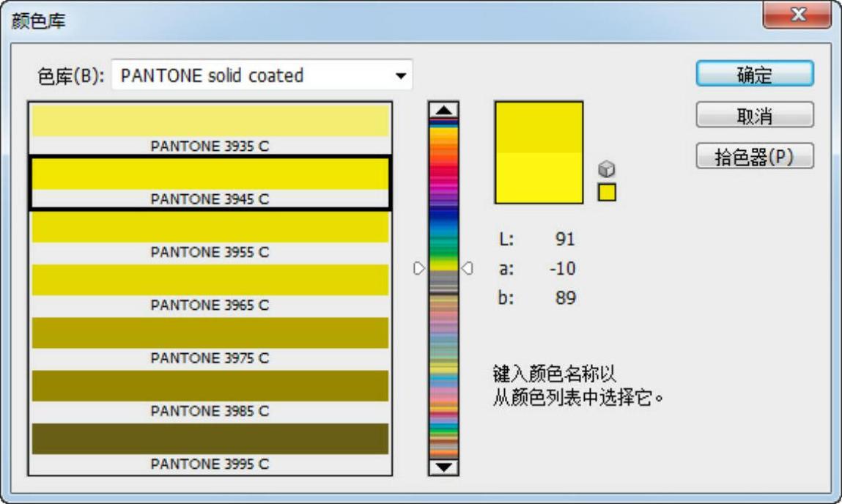This screenshot has height=504, width=842.
Task: Click the small web-safe yellow square swatch
Action: (607, 192)
